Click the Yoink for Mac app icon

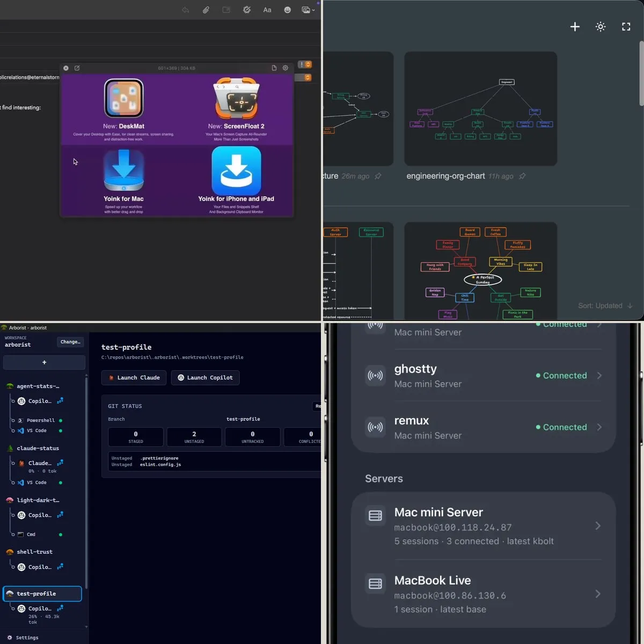pos(124,170)
